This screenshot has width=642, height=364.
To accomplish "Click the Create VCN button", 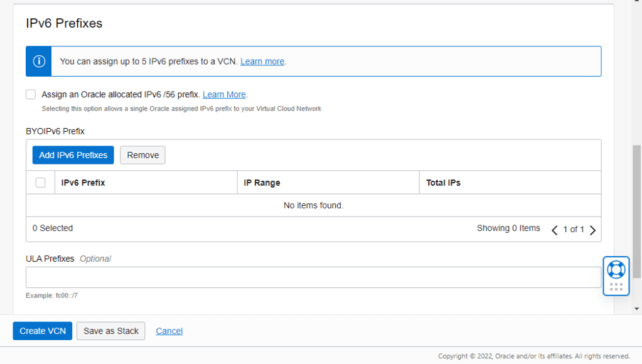I will click(x=43, y=331).
